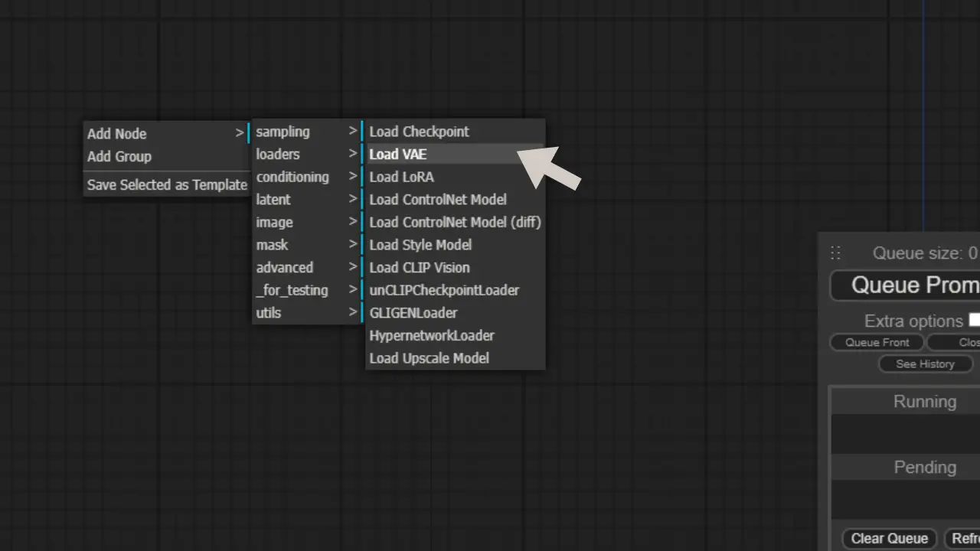Add a GLIGENLoader node
The width and height of the screenshot is (980, 551).
click(456, 313)
